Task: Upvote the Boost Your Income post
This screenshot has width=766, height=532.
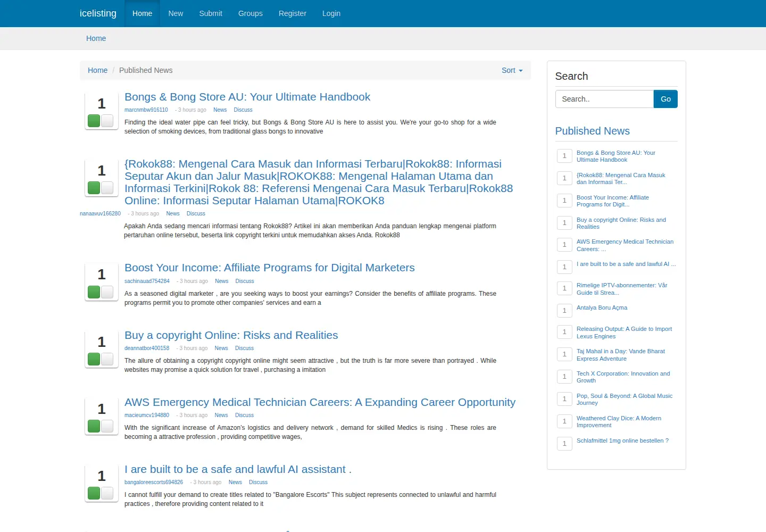Action: tap(94, 292)
